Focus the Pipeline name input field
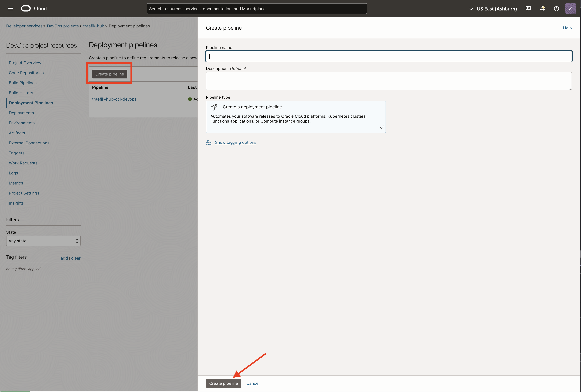 [389, 56]
